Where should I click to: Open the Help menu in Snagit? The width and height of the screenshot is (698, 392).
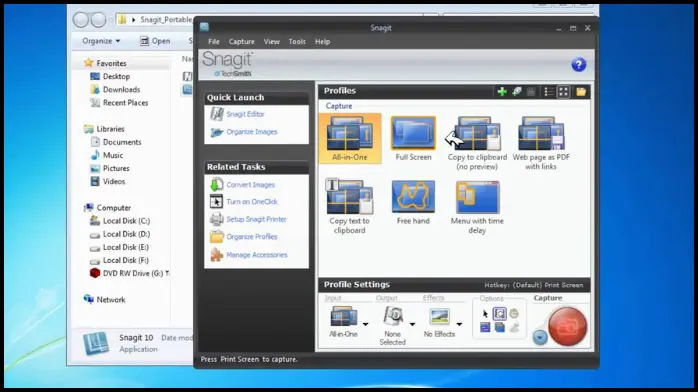tap(323, 41)
